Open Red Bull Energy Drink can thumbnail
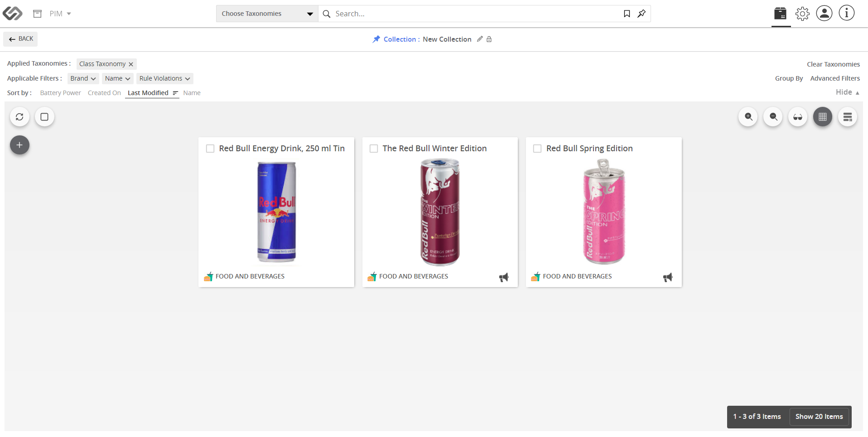This screenshot has height=437, width=868. pyautogui.click(x=276, y=212)
